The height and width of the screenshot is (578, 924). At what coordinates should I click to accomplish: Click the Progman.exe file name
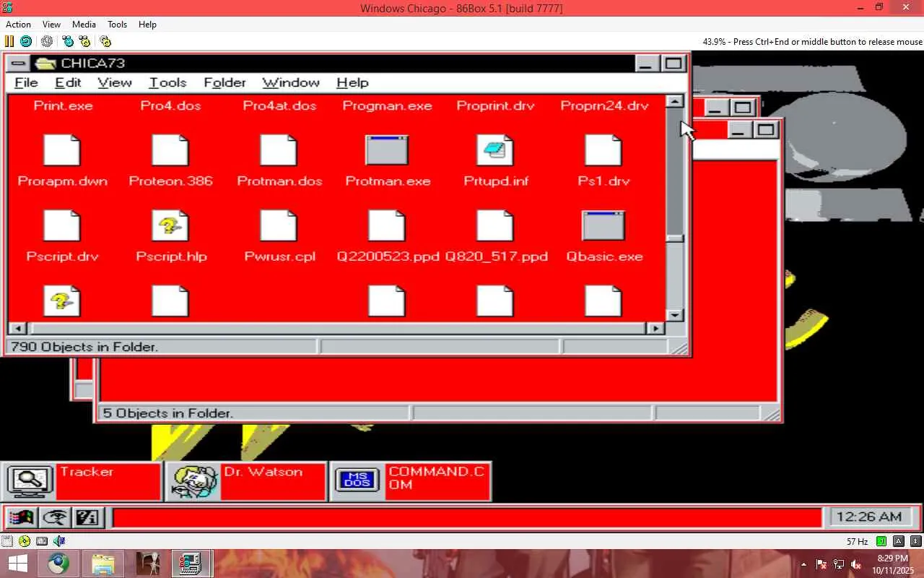pos(388,105)
